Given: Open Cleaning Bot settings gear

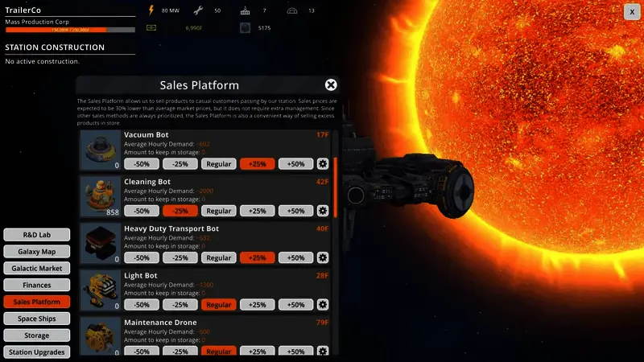Looking at the screenshot, I should 323,211.
